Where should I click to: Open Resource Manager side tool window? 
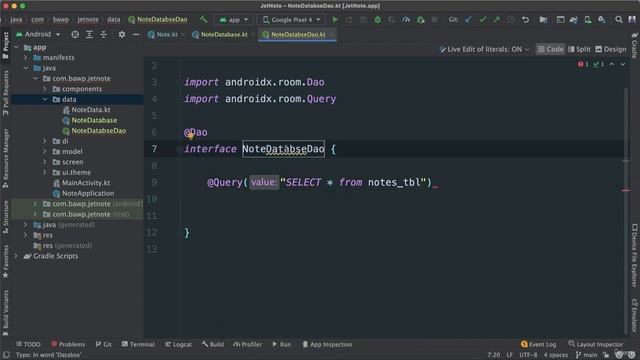pos(5,158)
